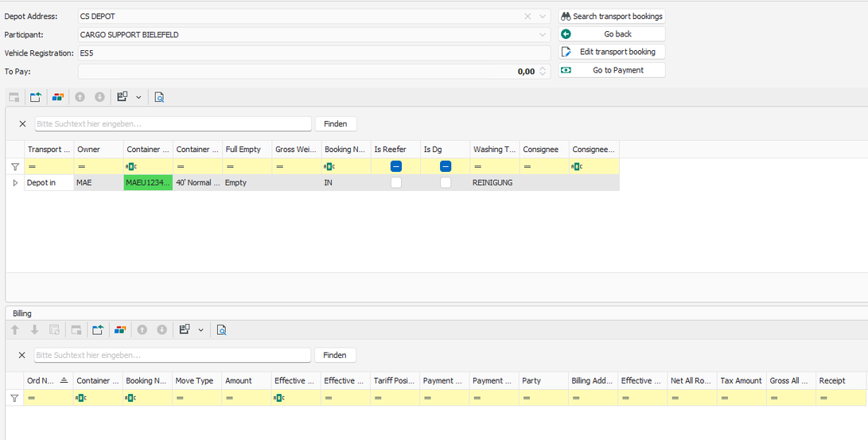Click colored blocks icon in upper toolbar
This screenshot has height=440, width=868.
click(58, 97)
